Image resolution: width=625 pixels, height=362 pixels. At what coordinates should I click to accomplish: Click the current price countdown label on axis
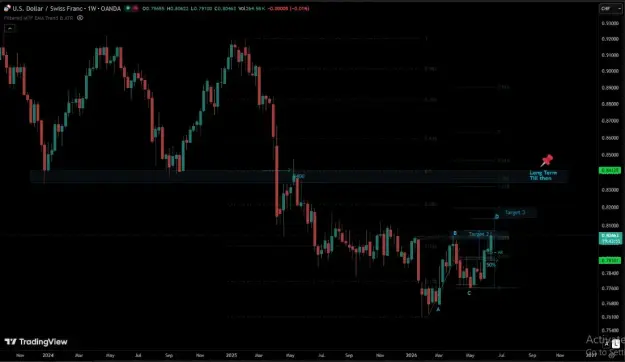coord(610,238)
